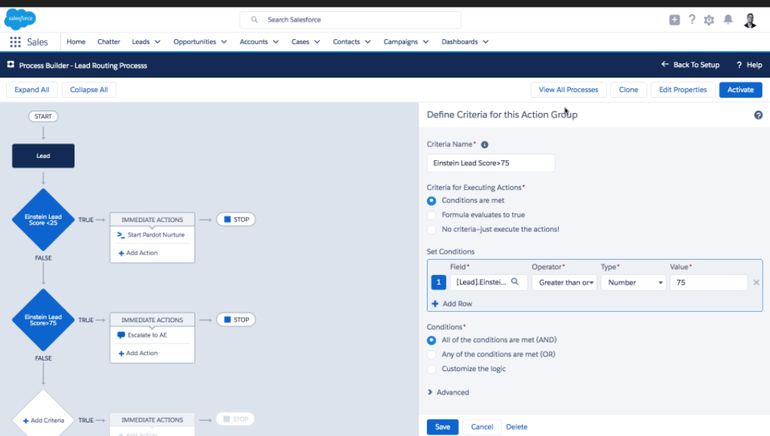Click View All Processes

point(568,90)
